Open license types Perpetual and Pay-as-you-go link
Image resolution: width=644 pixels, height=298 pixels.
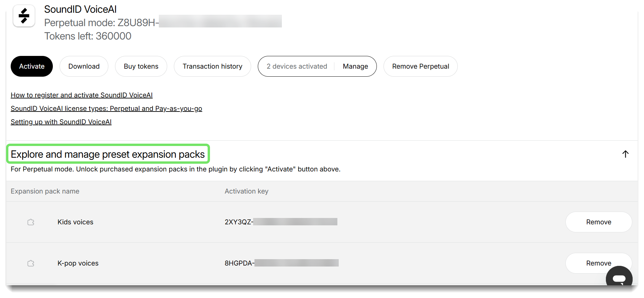[x=106, y=108]
